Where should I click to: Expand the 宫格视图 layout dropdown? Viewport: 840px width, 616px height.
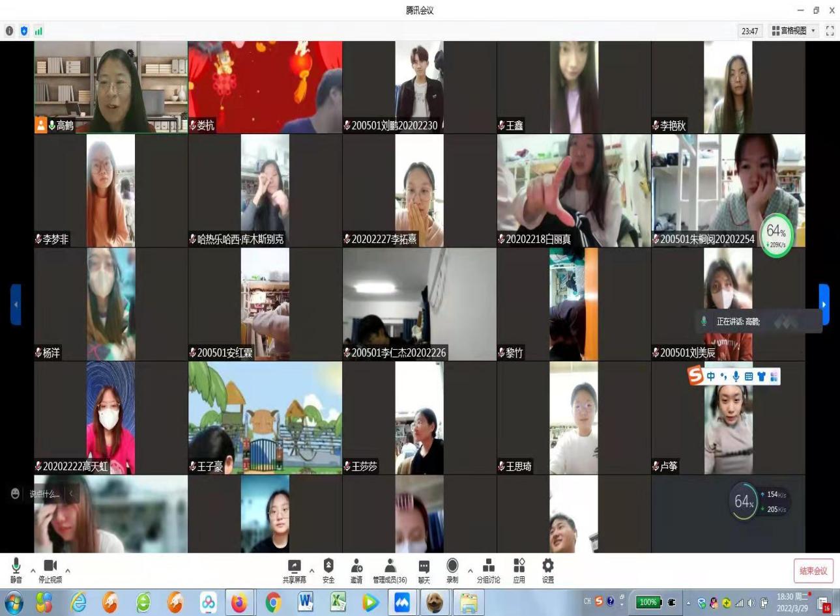click(793, 31)
